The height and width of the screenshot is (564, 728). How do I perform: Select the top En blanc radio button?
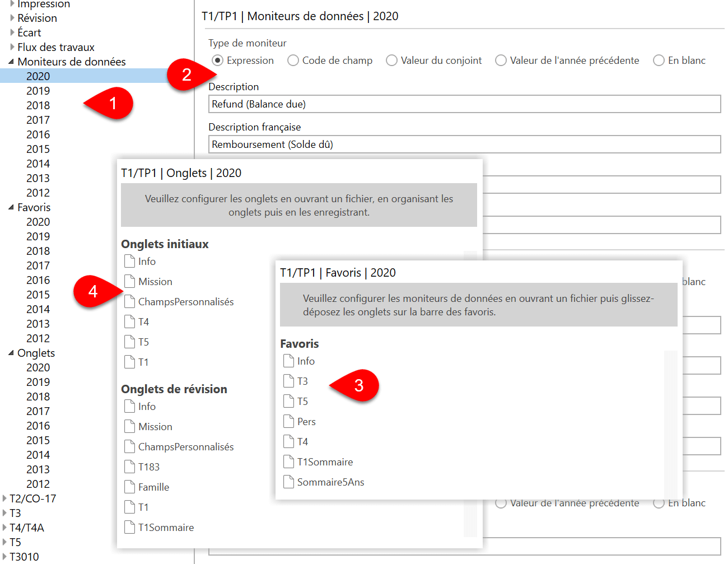[659, 60]
